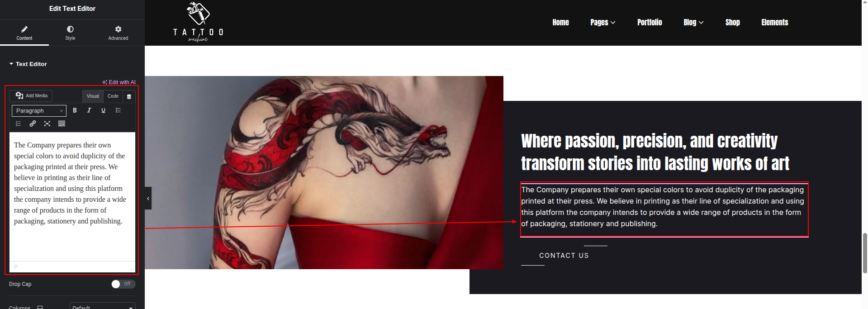The image size is (868, 309).
Task: Open the distraction-free fullscreen editor
Action: (x=47, y=124)
